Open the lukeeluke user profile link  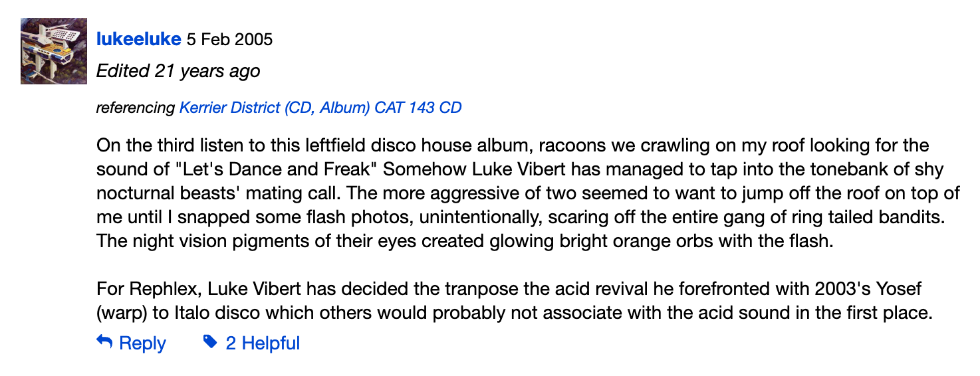click(x=139, y=39)
